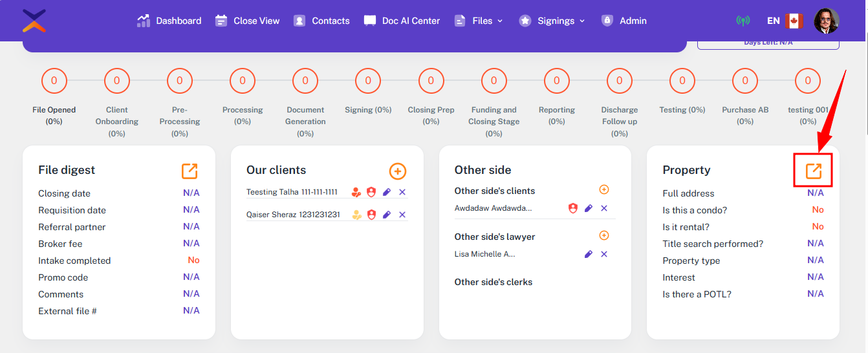Open Doc AI Center from navigation
This screenshot has width=868, height=353.
402,21
